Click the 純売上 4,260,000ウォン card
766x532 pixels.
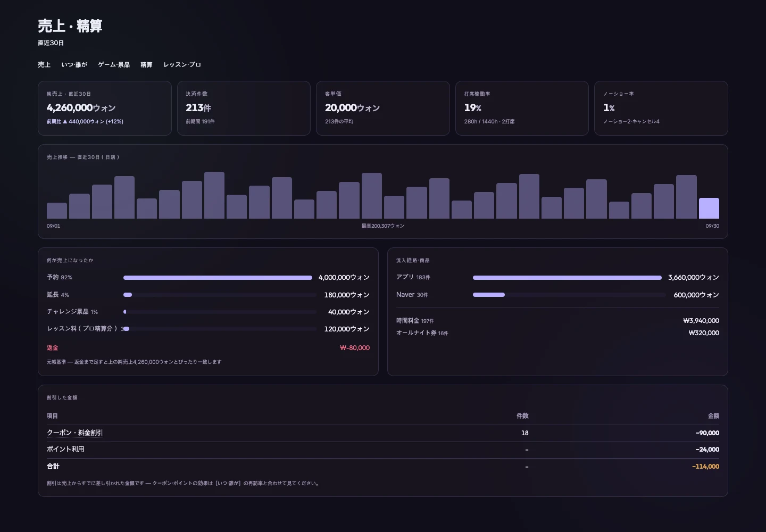click(x=105, y=108)
